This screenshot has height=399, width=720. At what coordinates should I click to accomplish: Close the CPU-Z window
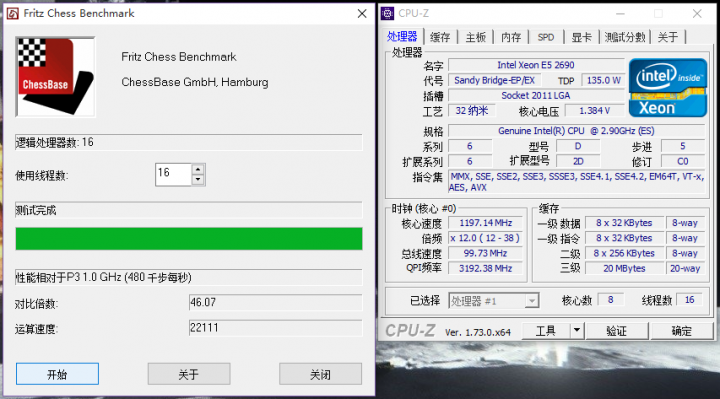697,14
